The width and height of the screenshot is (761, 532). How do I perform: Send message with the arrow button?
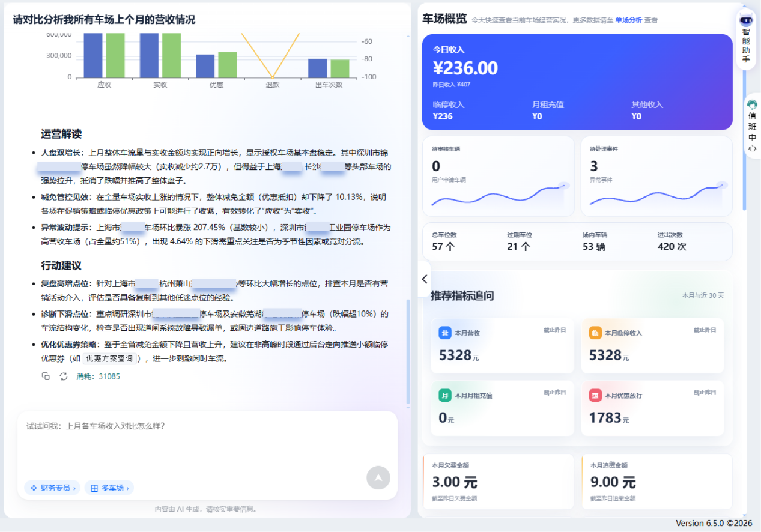pos(378,477)
